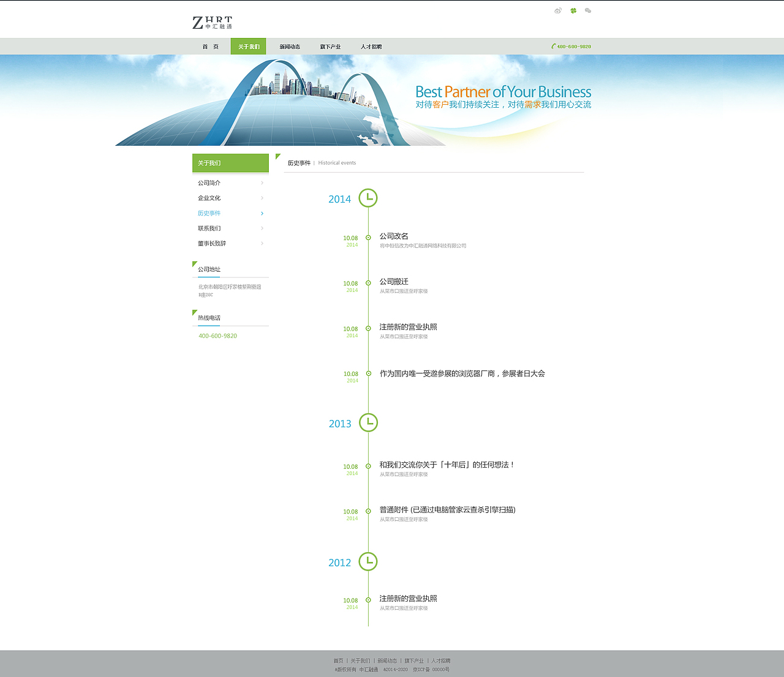Click the chevron next to 企业文化

click(262, 198)
